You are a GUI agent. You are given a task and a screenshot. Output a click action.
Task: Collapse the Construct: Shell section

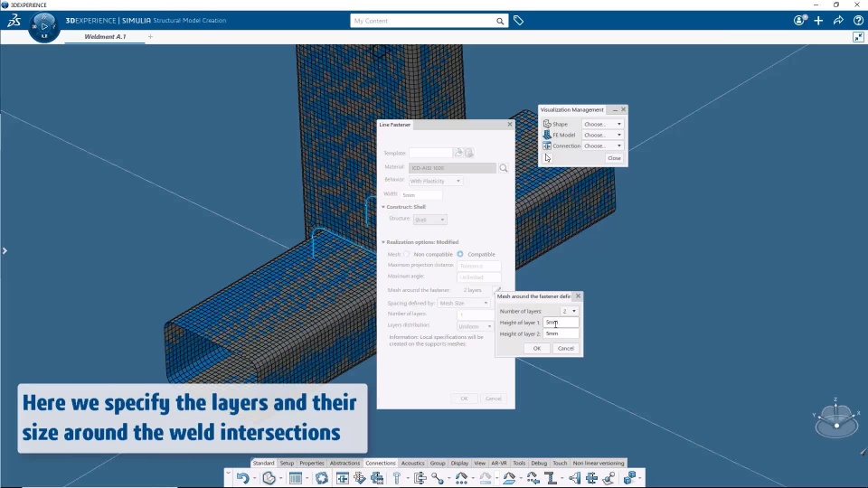pos(383,207)
